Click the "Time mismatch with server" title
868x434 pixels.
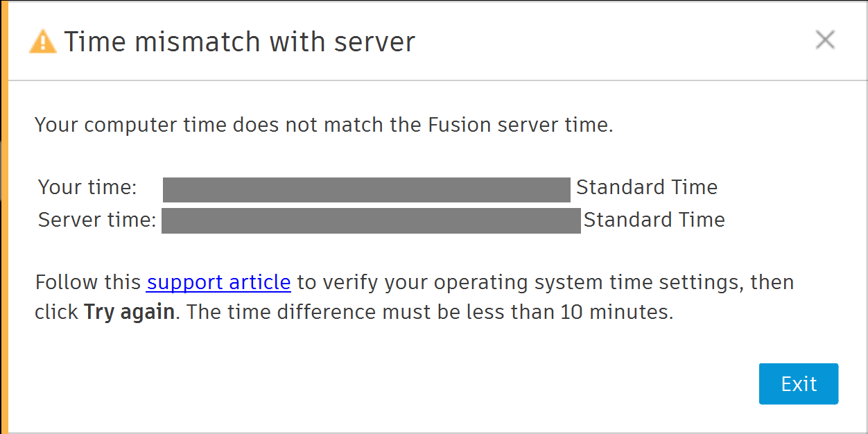tap(239, 42)
